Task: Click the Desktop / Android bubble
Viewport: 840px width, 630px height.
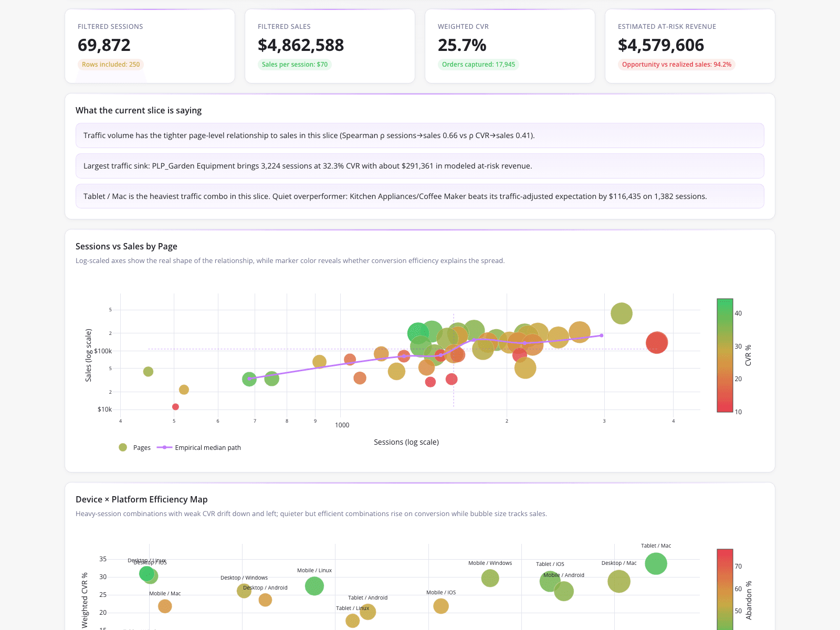Action: pyautogui.click(x=265, y=600)
